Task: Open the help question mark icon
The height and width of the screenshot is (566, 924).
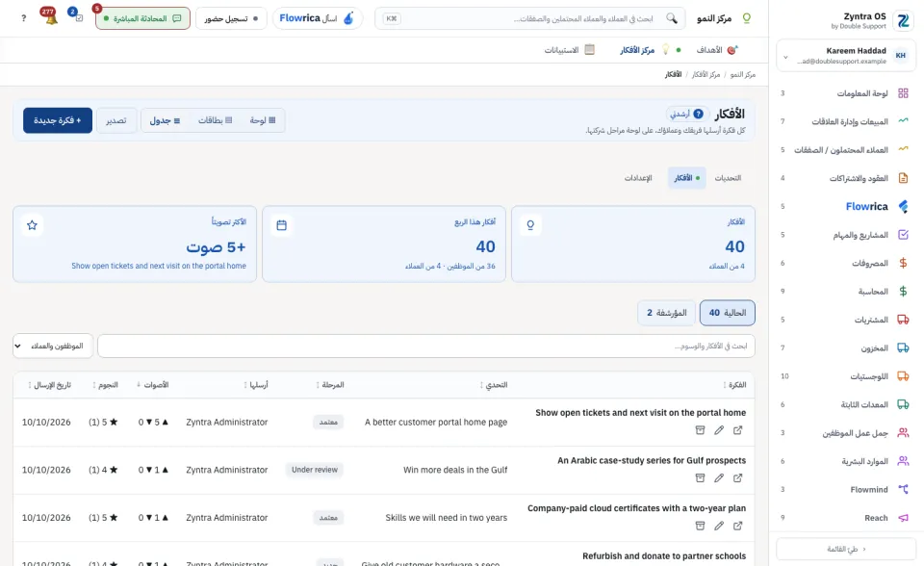Action: [x=23, y=18]
